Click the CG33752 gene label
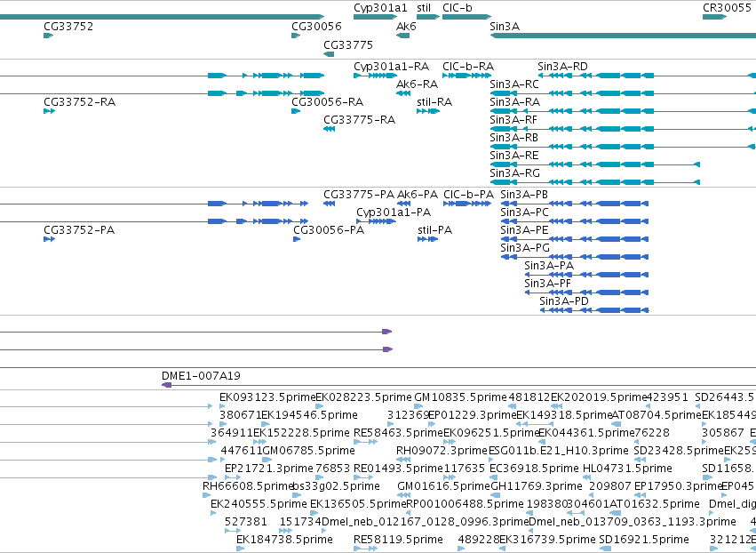Image resolution: width=756 pixels, height=553 pixels. pyautogui.click(x=68, y=27)
